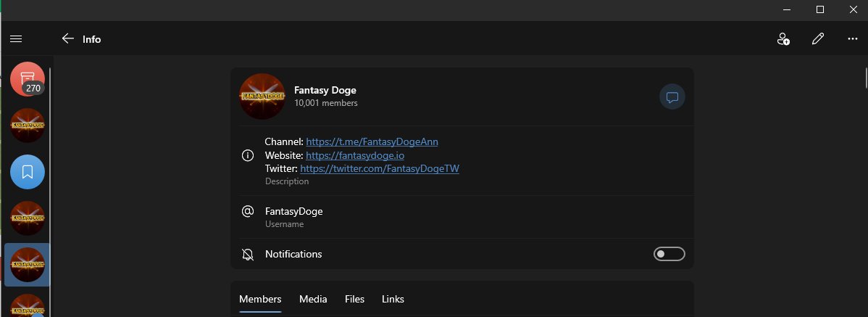Open the t.me/FantasyDogeAnn channel link
The height and width of the screenshot is (317, 868).
click(x=372, y=142)
